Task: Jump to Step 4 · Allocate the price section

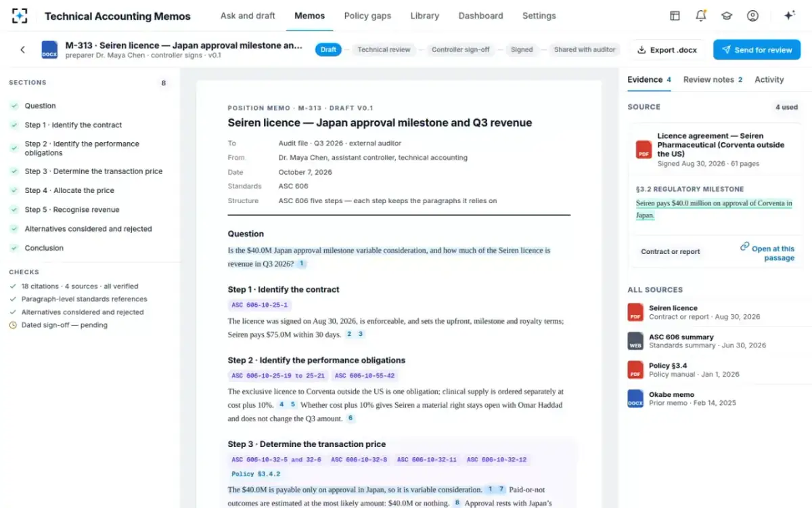Action: (69, 190)
